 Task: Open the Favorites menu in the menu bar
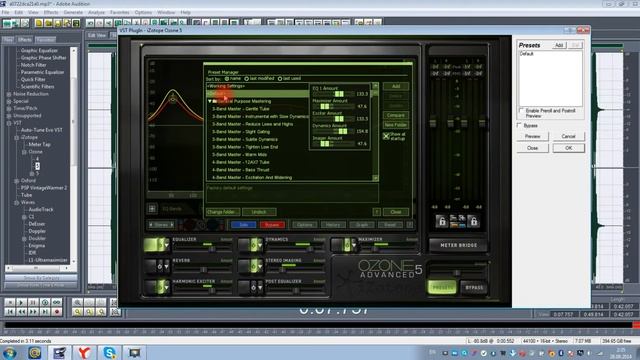tap(119, 13)
